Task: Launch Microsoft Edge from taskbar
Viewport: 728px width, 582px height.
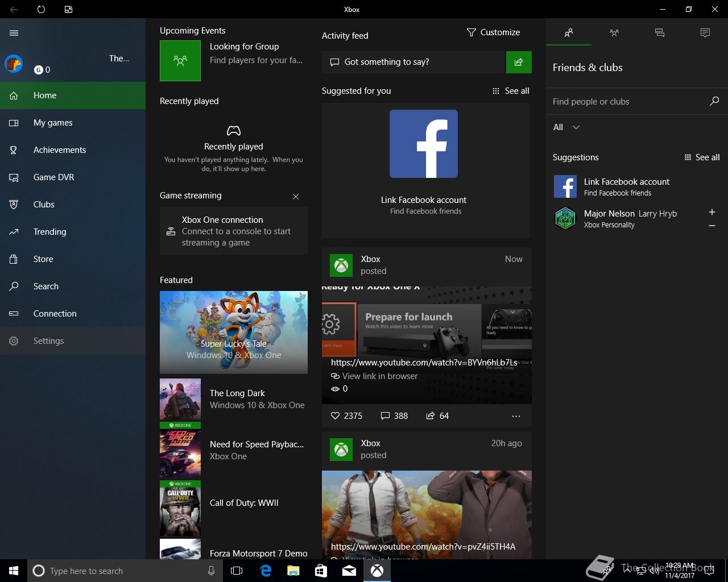Action: pos(265,571)
